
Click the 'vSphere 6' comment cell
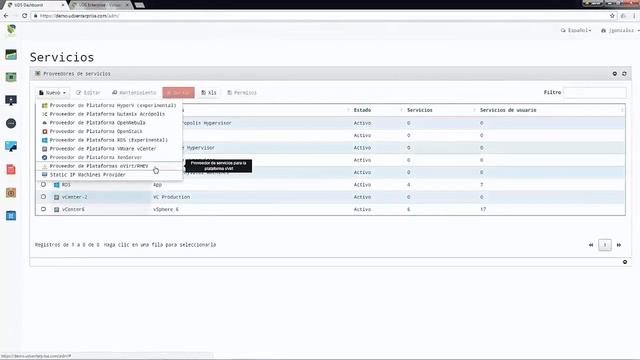[x=166, y=209]
